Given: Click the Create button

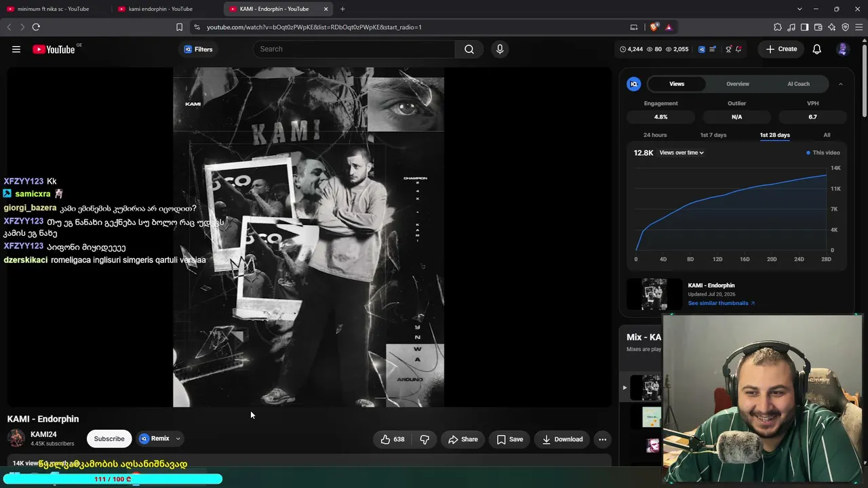Looking at the screenshot, I should coord(781,49).
